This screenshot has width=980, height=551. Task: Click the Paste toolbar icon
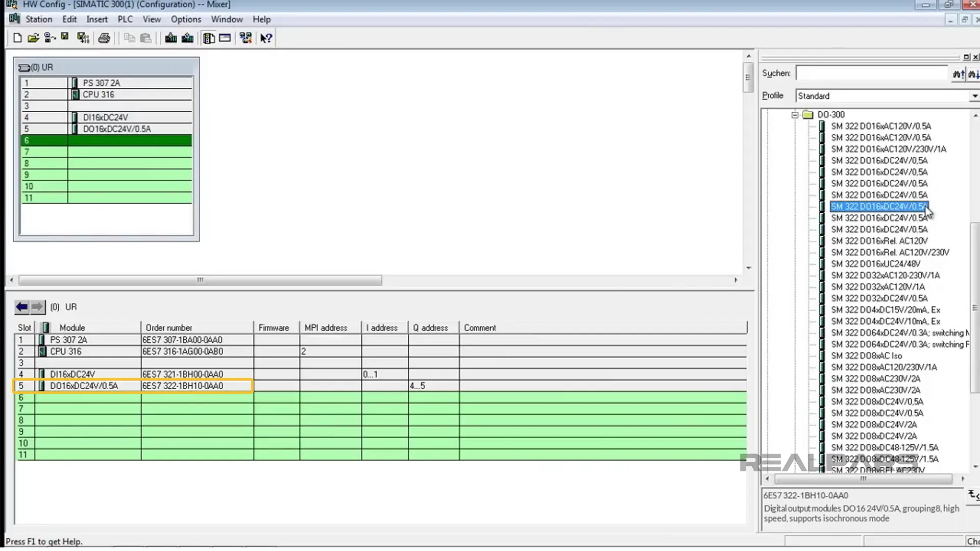pyautogui.click(x=146, y=38)
